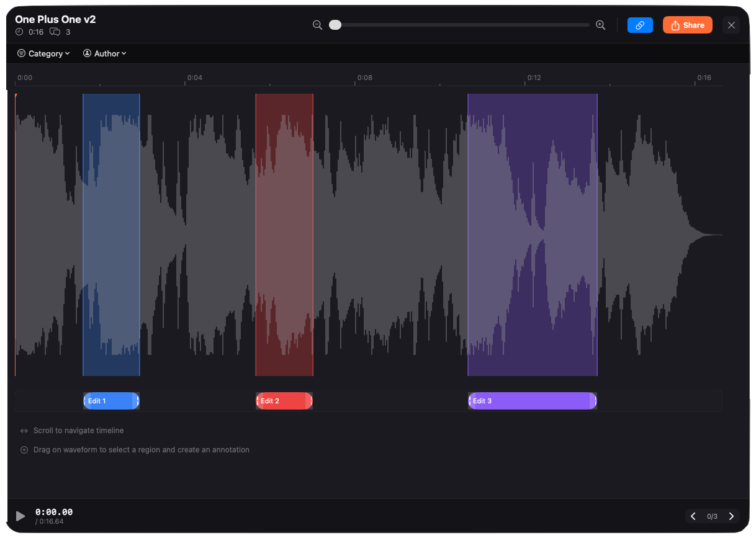
Task: Zoom in on the waveform
Action: (600, 25)
